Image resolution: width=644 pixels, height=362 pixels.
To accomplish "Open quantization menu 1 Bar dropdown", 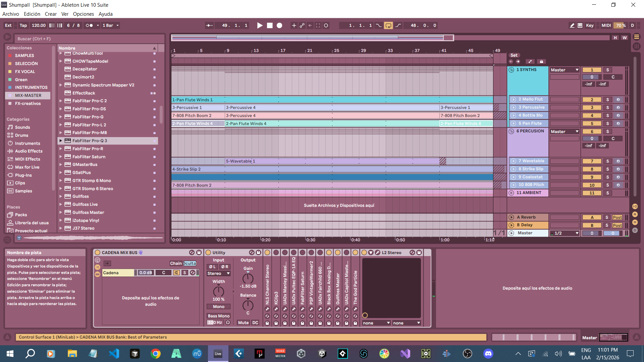I will (111, 25).
